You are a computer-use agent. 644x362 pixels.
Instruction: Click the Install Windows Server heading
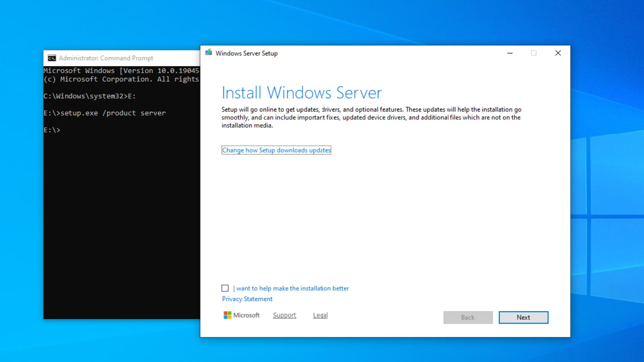click(301, 93)
